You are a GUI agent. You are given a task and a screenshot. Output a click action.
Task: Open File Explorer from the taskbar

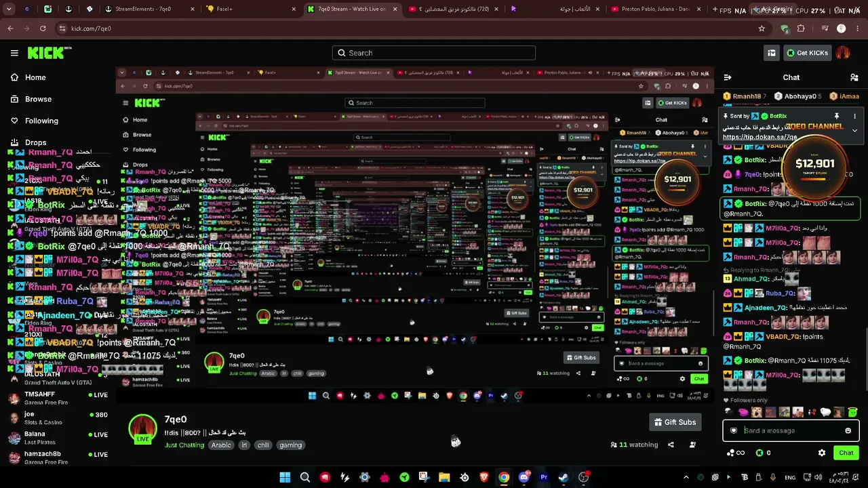click(x=444, y=477)
